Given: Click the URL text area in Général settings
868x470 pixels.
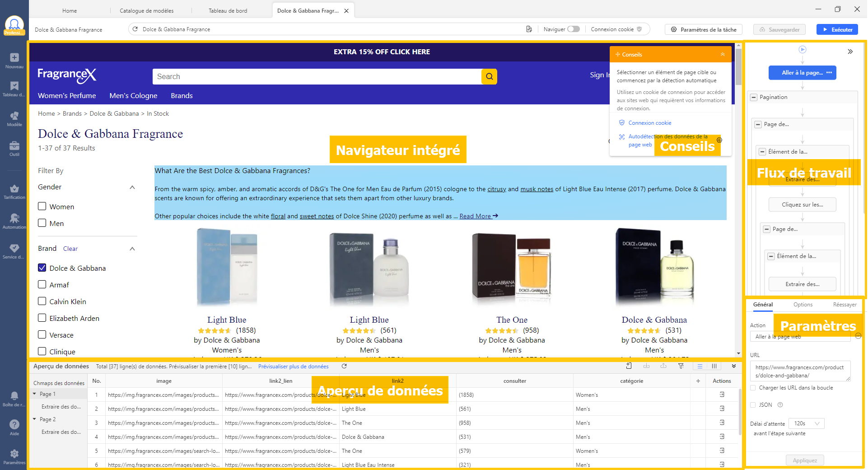Looking at the screenshot, I should (800, 371).
